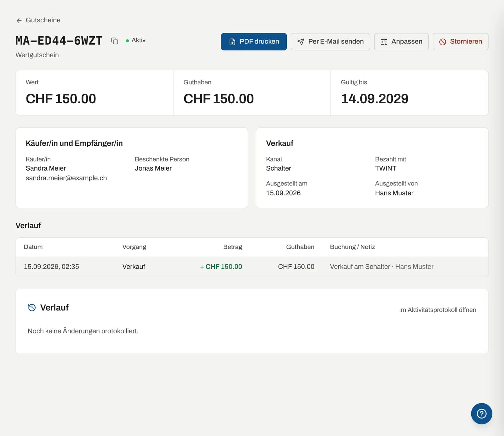Click the PDF drucken button
The image size is (504, 436).
[x=254, y=42]
